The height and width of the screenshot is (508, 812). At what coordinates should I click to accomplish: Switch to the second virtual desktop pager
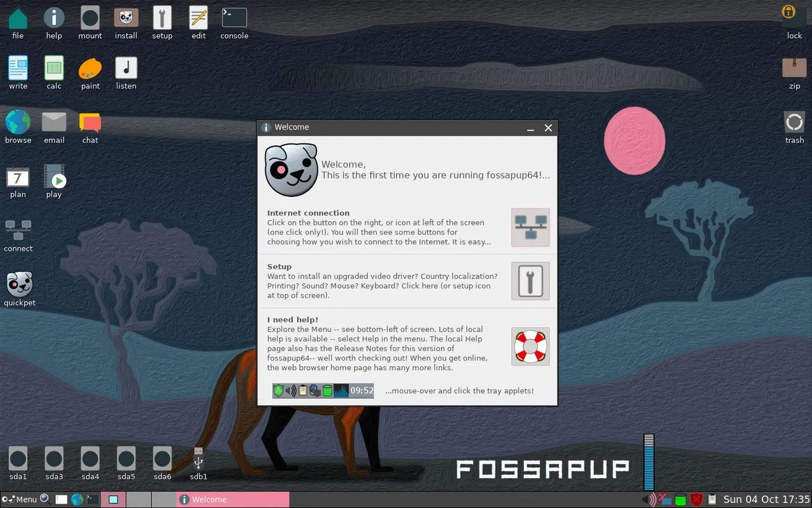(138, 499)
